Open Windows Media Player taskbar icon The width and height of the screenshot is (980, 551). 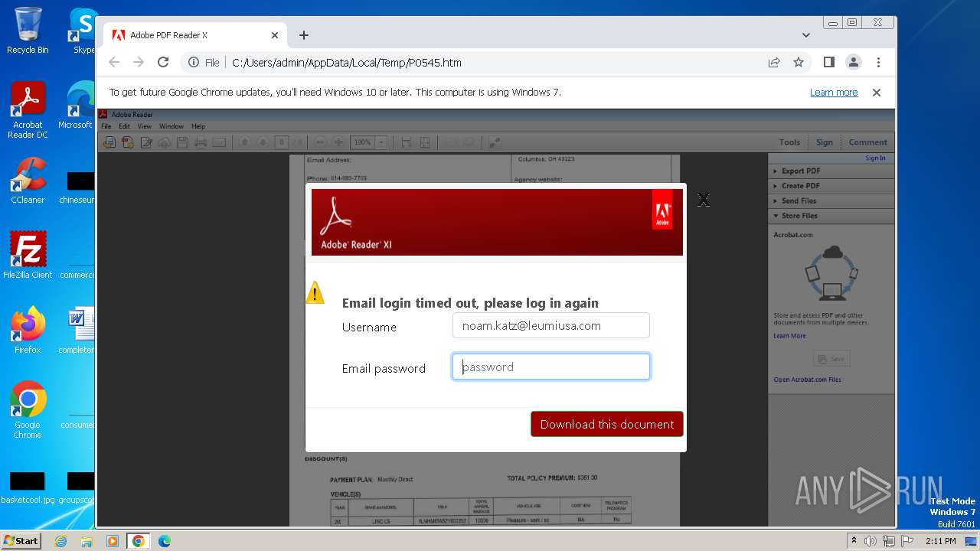[x=113, y=541]
